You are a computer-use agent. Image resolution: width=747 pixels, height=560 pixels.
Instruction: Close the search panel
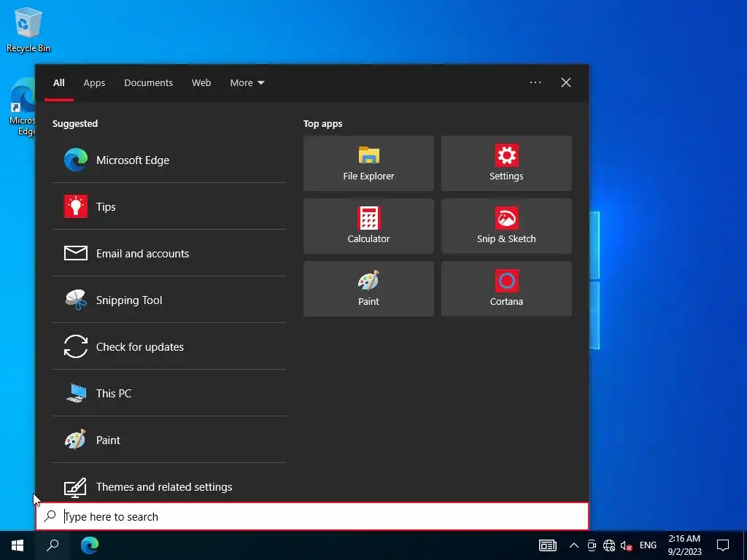point(566,82)
